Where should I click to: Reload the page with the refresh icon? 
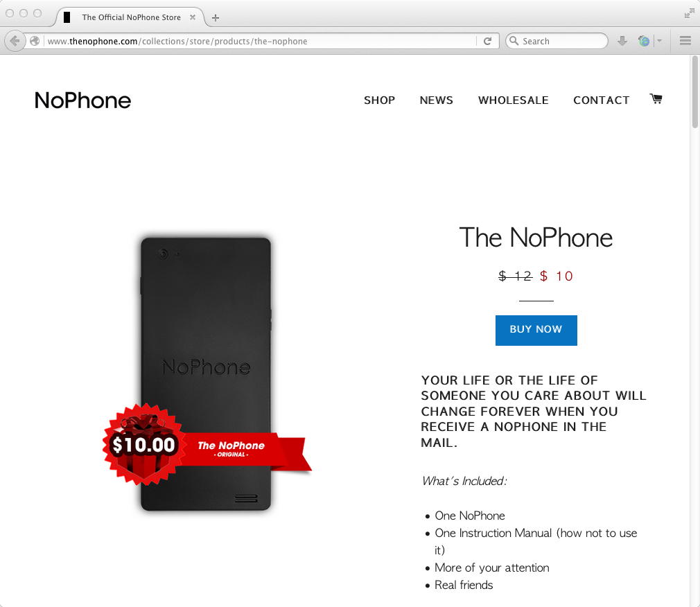coord(487,41)
